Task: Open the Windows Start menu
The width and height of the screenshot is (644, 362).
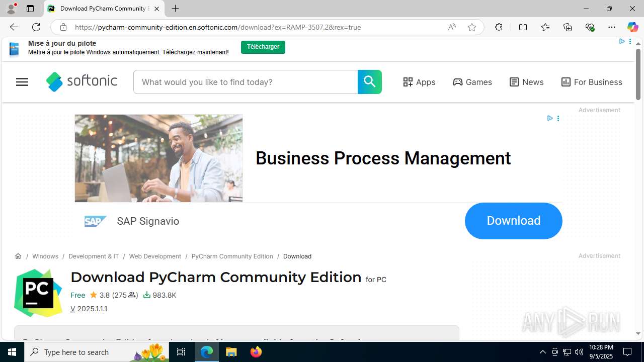Action: point(12,352)
